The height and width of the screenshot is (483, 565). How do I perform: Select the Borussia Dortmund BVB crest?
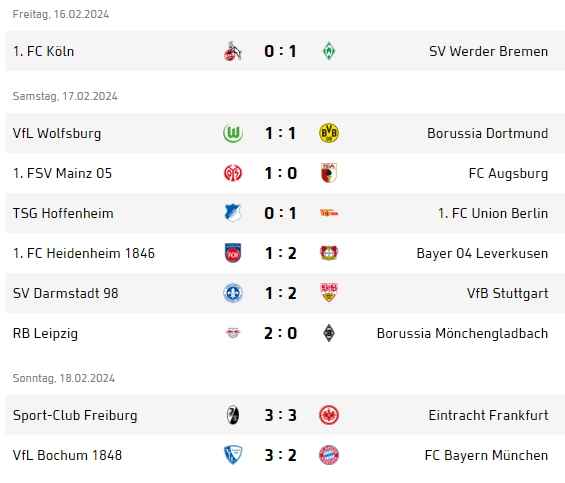[x=329, y=133]
